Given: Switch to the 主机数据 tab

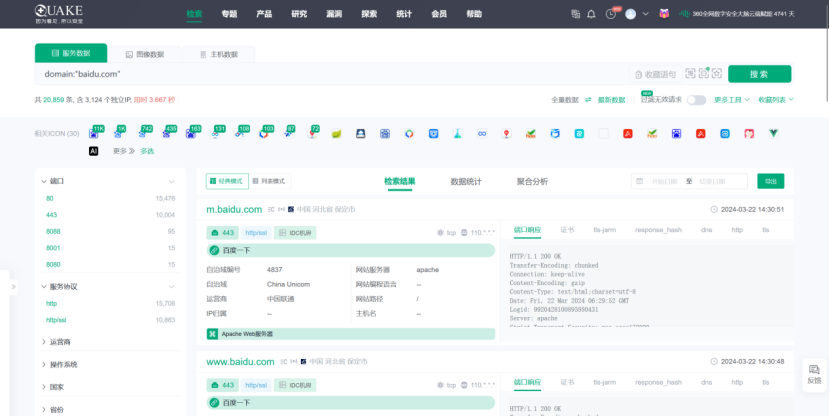Looking at the screenshot, I should [219, 54].
